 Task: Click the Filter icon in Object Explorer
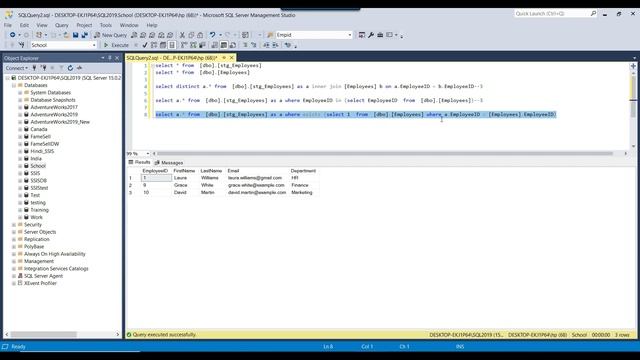[x=61, y=68]
